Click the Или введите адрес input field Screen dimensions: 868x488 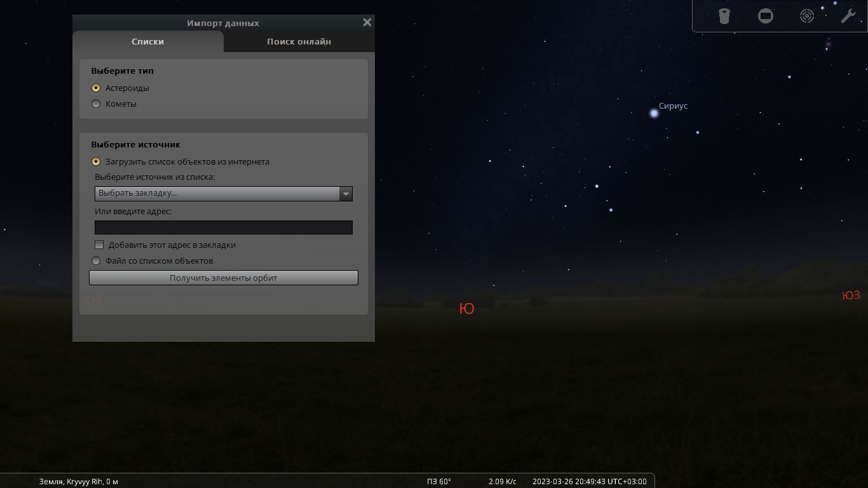point(223,227)
